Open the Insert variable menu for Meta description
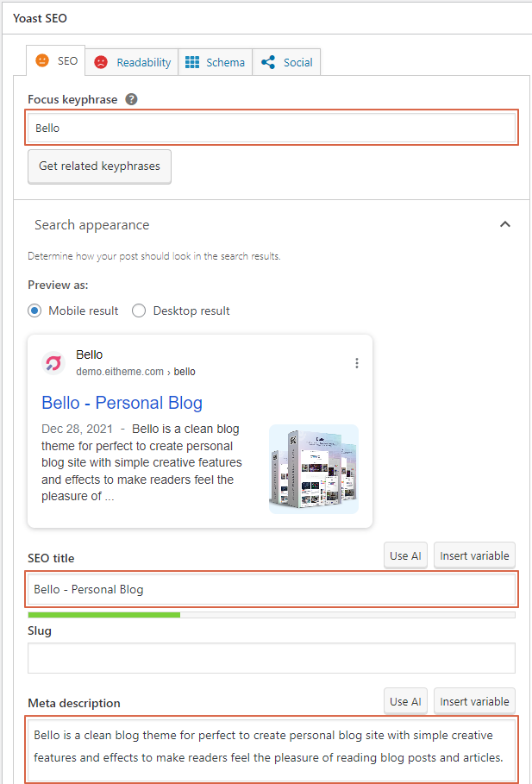 coord(474,701)
